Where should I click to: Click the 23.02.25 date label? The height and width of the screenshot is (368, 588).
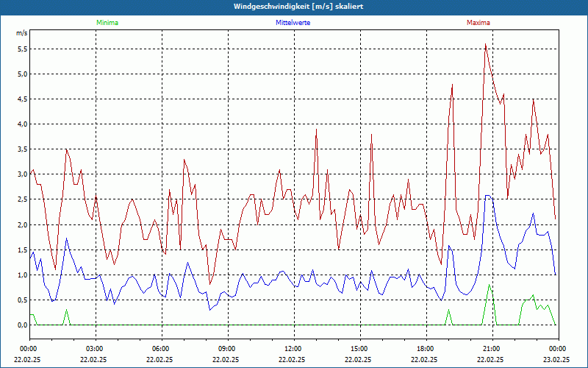click(x=556, y=359)
